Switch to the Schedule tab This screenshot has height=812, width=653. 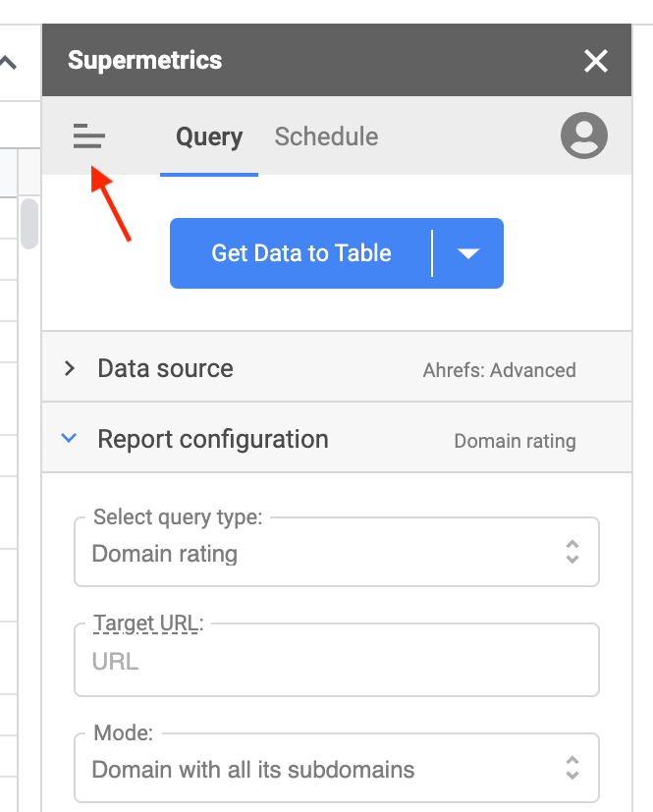[326, 136]
